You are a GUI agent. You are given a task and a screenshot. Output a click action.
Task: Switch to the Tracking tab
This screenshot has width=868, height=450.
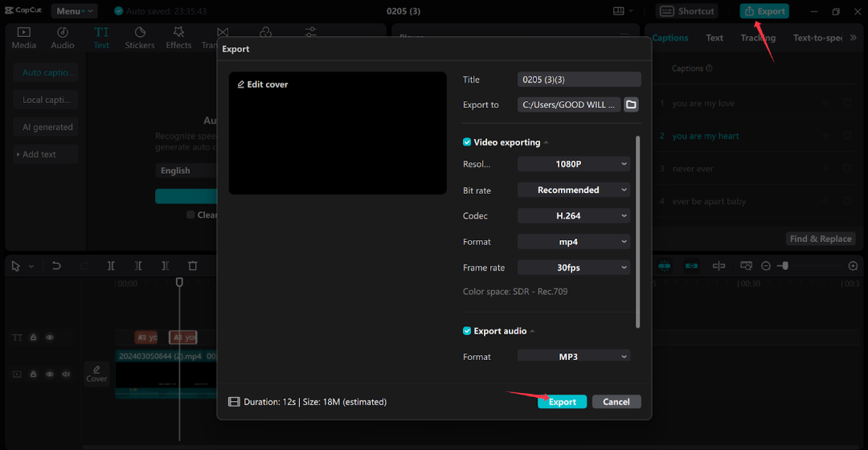pos(758,38)
